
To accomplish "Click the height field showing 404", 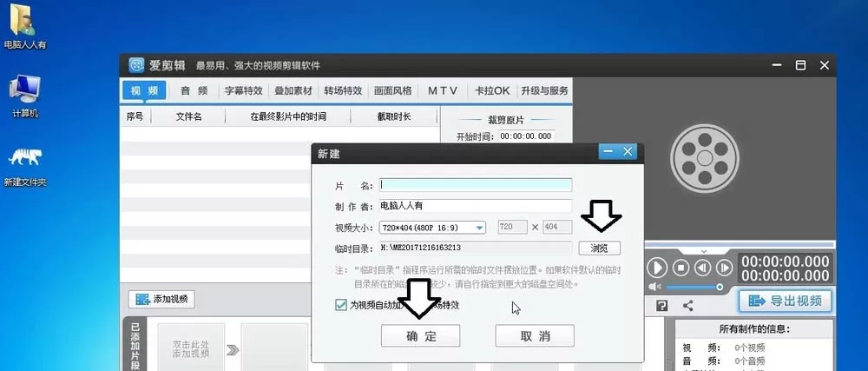I will (x=557, y=227).
